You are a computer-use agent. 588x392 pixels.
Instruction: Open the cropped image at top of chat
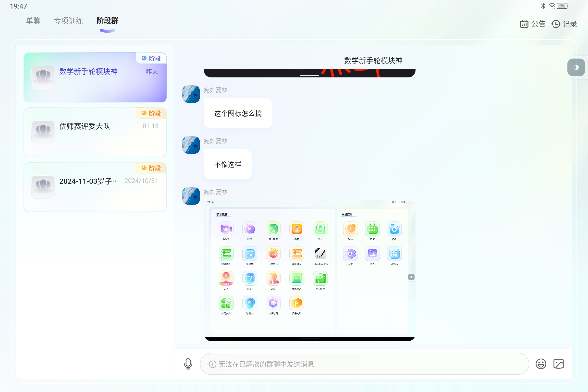coord(309,71)
